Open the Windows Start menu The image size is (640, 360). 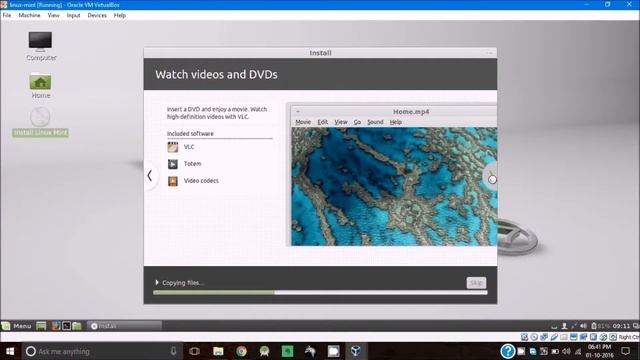(10, 351)
